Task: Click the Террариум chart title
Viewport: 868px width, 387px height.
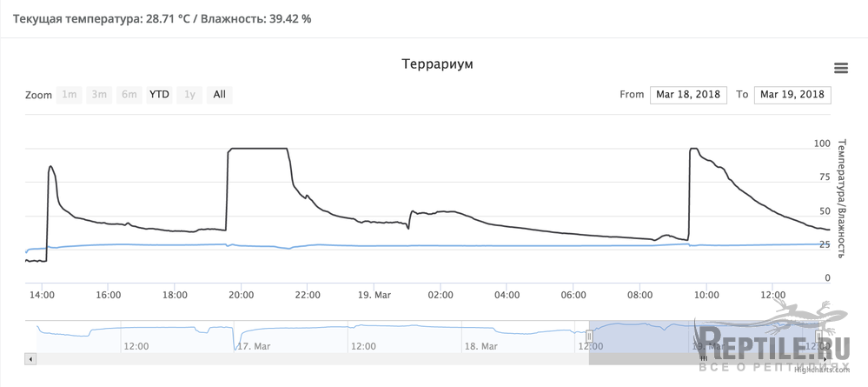Action: [437, 64]
